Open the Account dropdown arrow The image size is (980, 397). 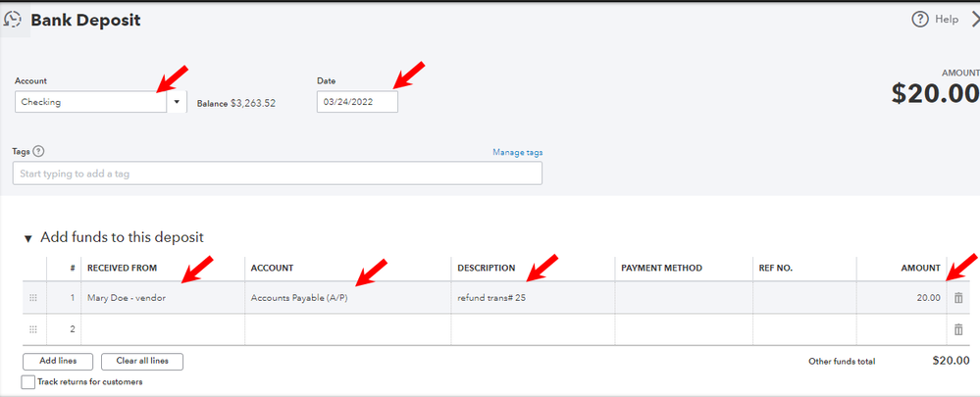(x=177, y=102)
